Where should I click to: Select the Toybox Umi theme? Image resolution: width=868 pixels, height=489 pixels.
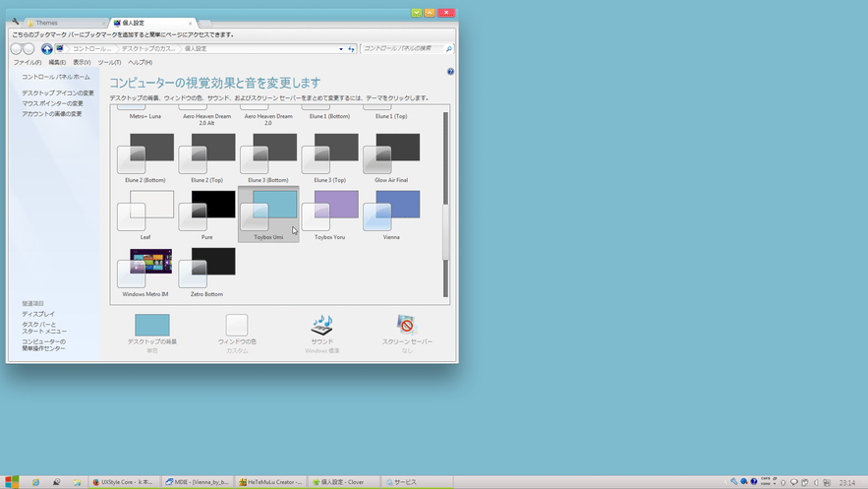(x=268, y=214)
